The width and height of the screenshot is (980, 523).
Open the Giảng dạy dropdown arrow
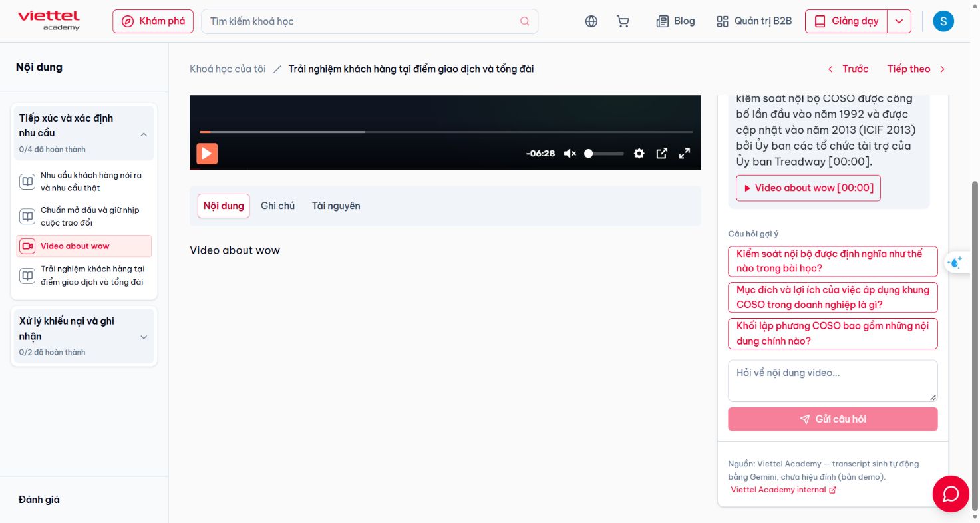coord(899,21)
